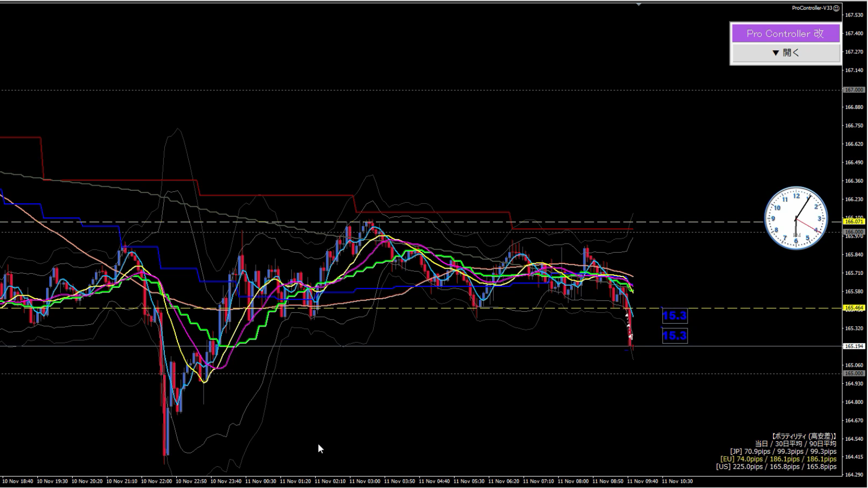Click the Pro Controller 改 purple header button
The image size is (868, 488).
pos(785,34)
